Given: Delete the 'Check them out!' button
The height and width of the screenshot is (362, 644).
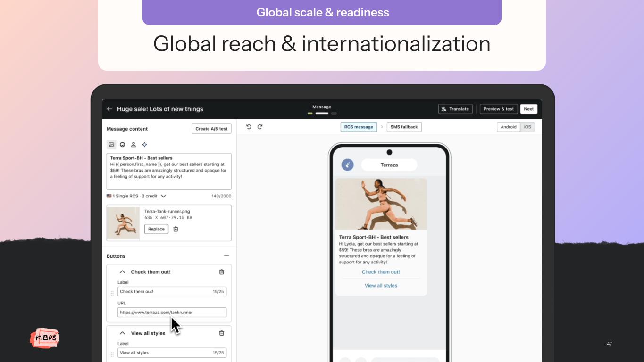Looking at the screenshot, I should point(222,272).
